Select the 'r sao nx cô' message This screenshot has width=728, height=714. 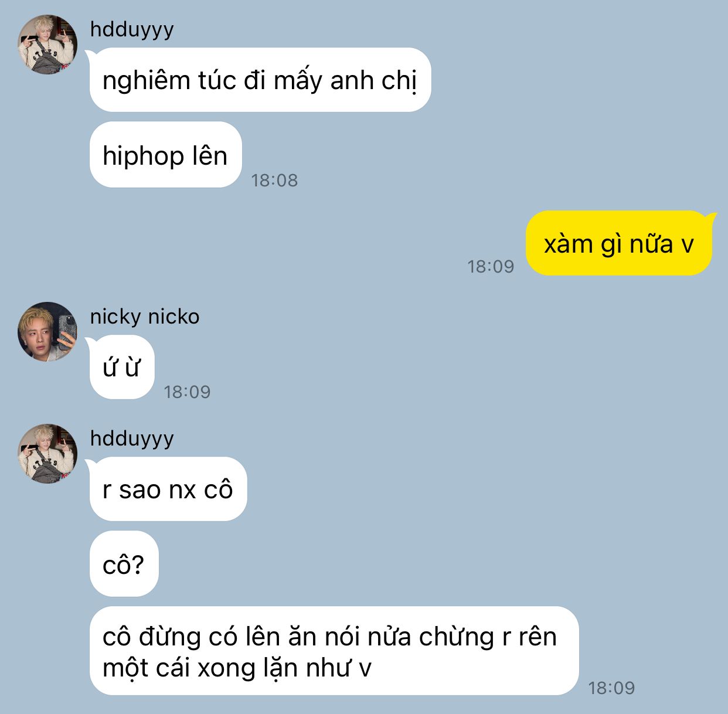[168, 489]
